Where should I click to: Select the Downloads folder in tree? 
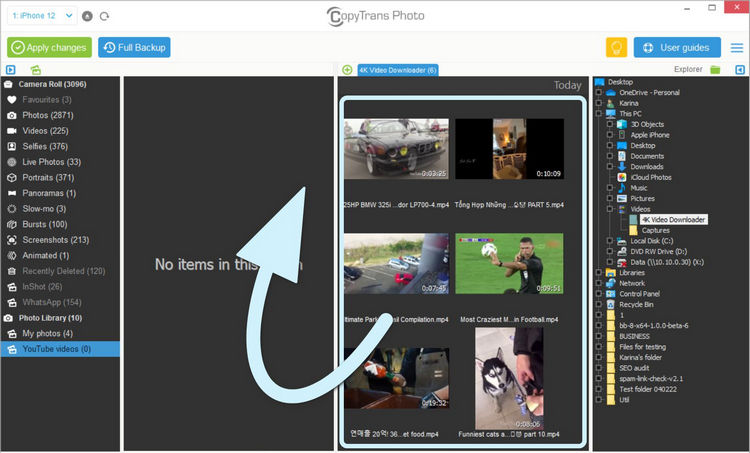coord(646,166)
